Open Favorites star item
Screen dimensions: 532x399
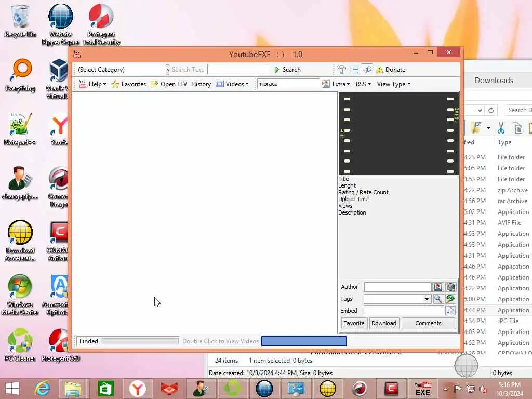pos(129,84)
